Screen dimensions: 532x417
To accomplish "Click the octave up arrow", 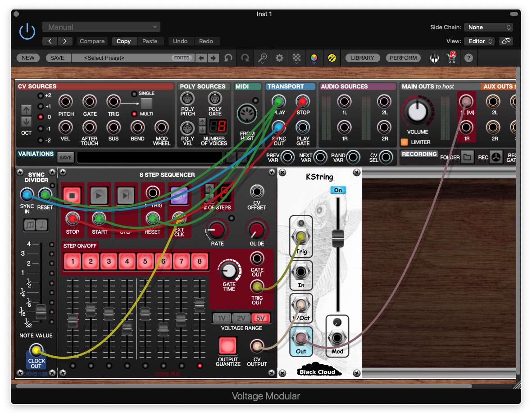I will [x=26, y=109].
